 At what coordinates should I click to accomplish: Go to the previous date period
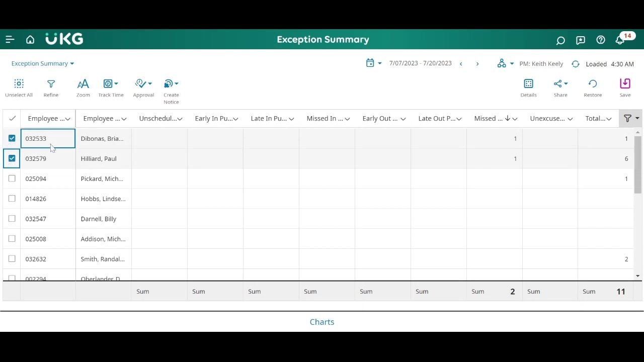pos(461,64)
